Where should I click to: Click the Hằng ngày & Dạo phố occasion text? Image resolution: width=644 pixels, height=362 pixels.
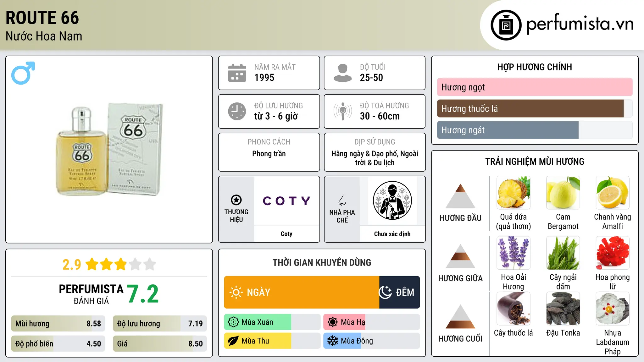click(375, 158)
